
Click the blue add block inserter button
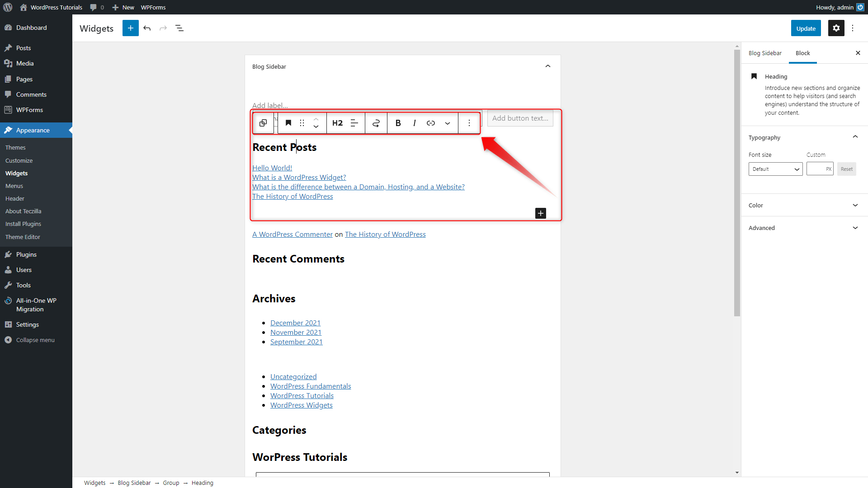pyautogui.click(x=131, y=28)
